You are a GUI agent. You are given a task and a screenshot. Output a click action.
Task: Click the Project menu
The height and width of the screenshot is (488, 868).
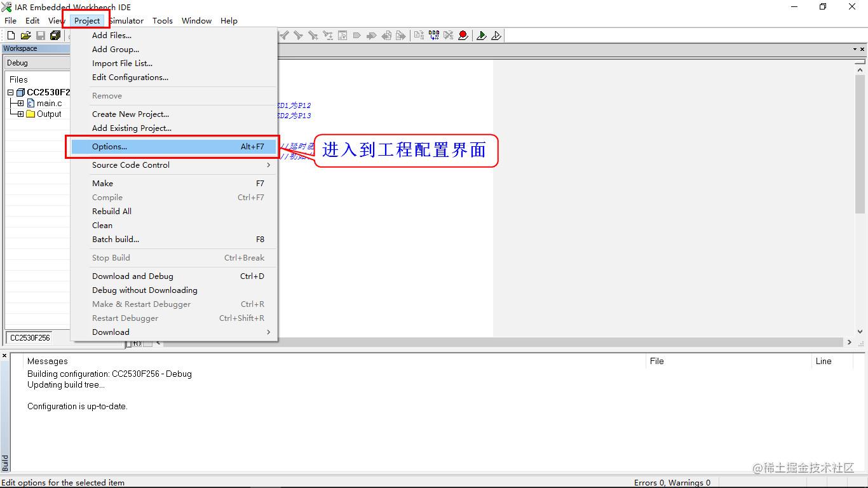tap(87, 20)
